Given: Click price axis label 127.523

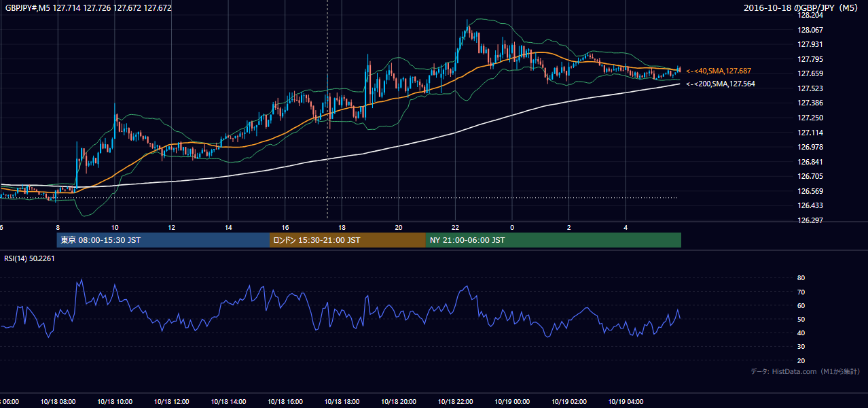Looking at the screenshot, I should pos(810,88).
